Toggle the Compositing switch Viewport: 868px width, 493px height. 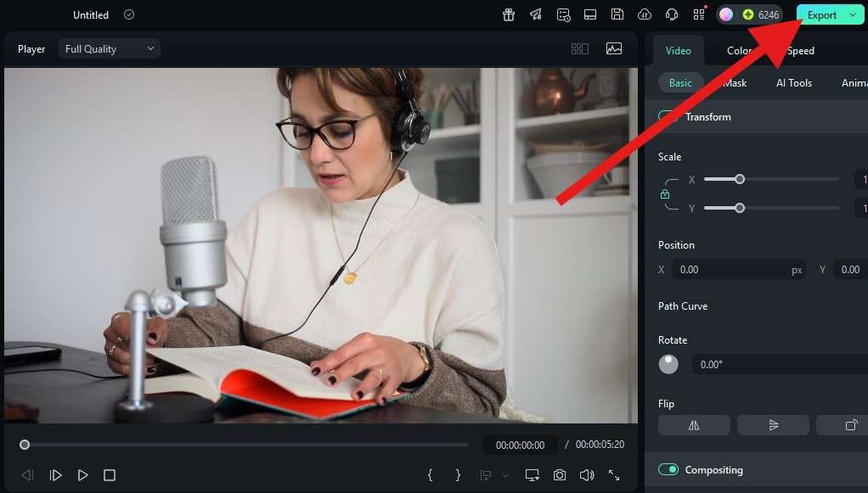[668, 469]
